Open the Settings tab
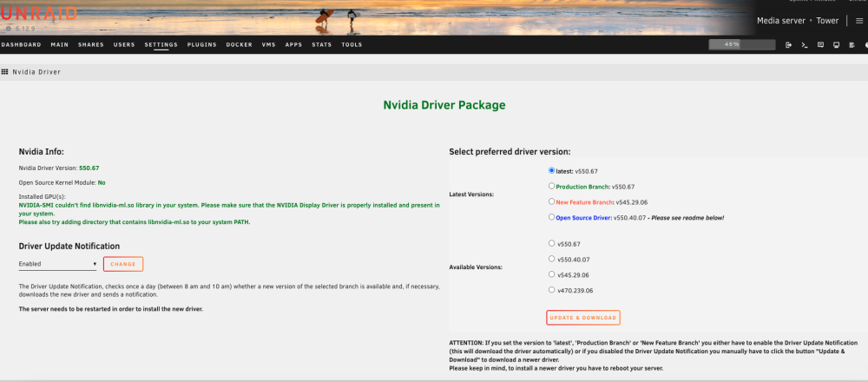 [x=161, y=45]
